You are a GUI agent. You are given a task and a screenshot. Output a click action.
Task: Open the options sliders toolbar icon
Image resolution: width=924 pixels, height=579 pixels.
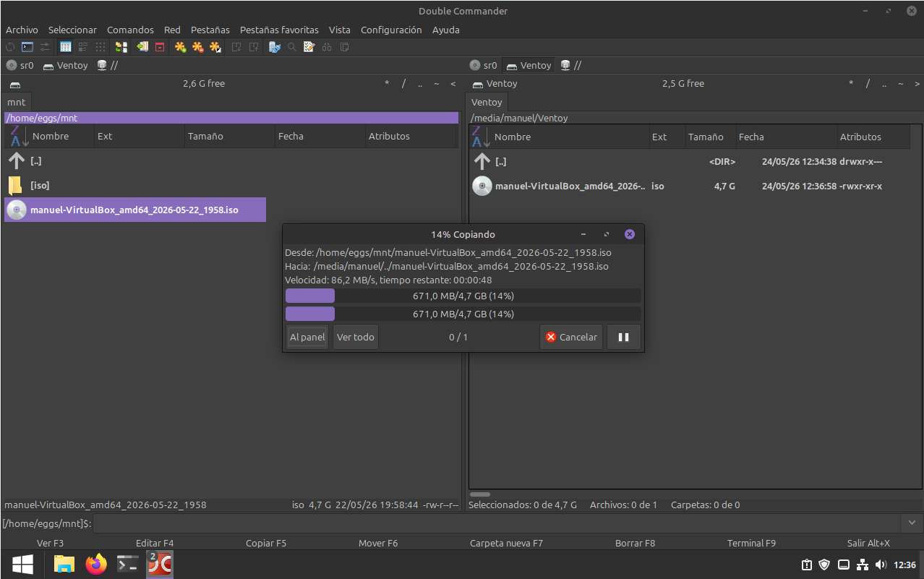[45, 47]
